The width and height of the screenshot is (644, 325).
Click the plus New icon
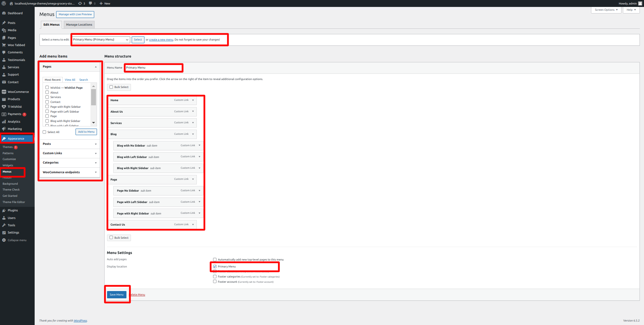(x=101, y=3)
